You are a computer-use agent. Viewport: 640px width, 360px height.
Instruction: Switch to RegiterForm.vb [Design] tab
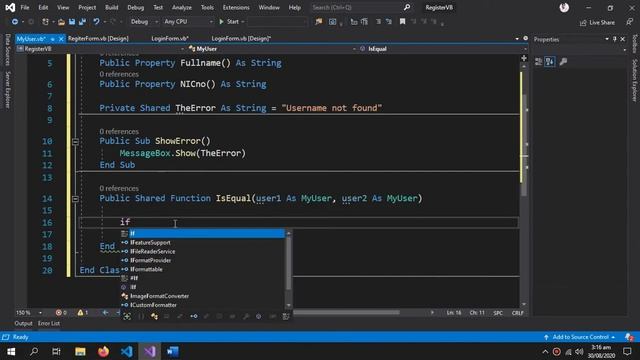98,38
